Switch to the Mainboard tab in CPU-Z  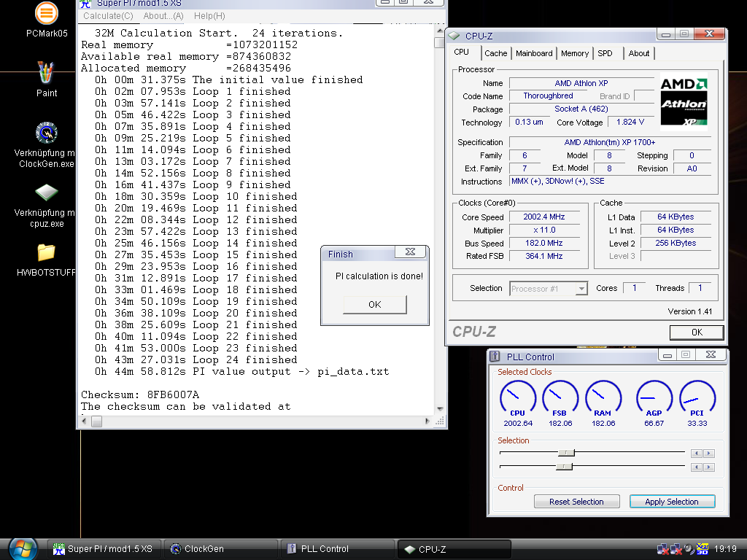(x=534, y=53)
